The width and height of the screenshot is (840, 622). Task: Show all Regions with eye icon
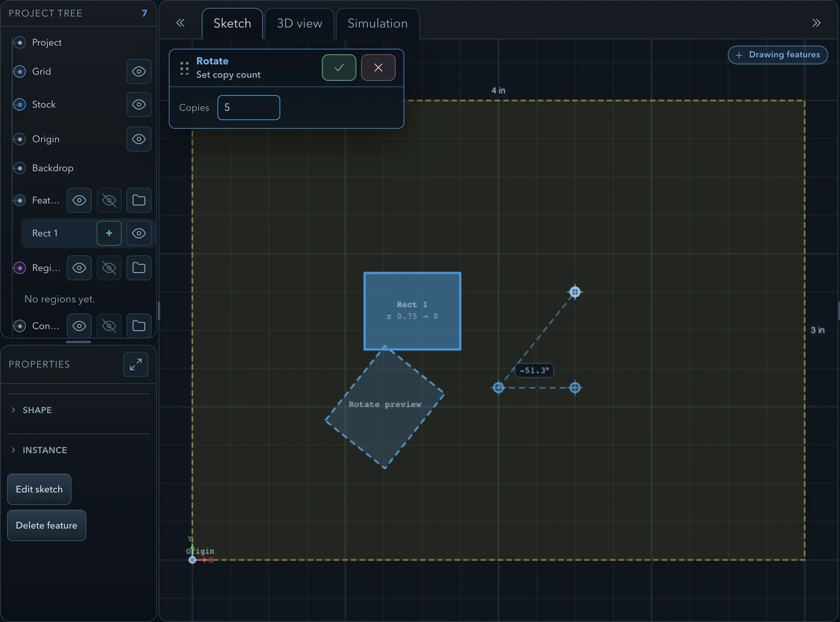point(79,268)
